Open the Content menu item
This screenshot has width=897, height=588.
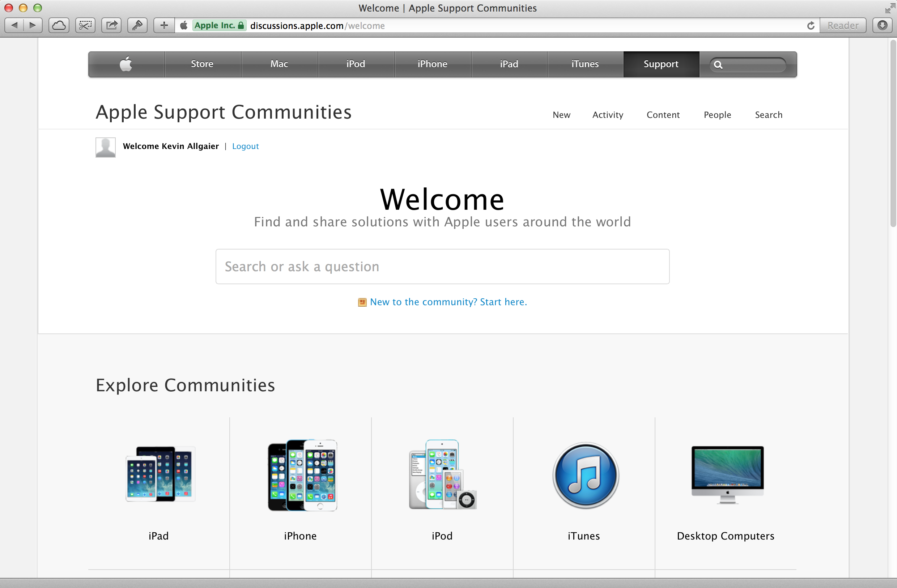pos(663,115)
